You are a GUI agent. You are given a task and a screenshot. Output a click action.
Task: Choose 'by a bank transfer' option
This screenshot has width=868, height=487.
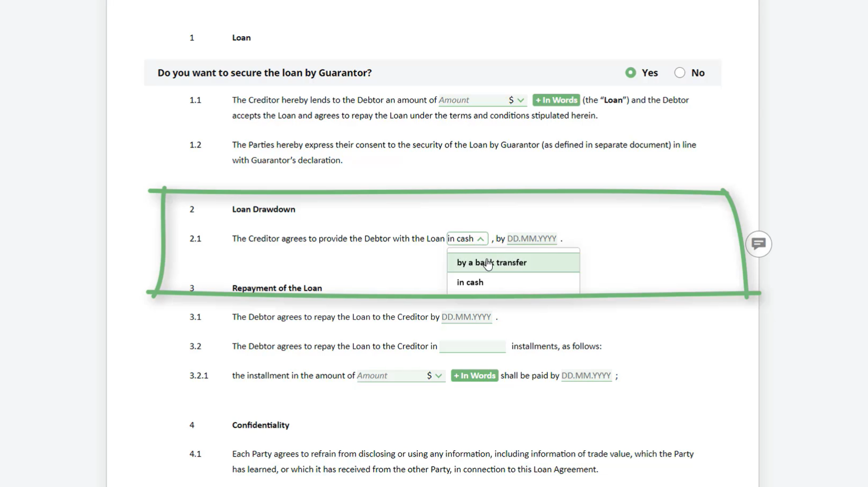(513, 262)
